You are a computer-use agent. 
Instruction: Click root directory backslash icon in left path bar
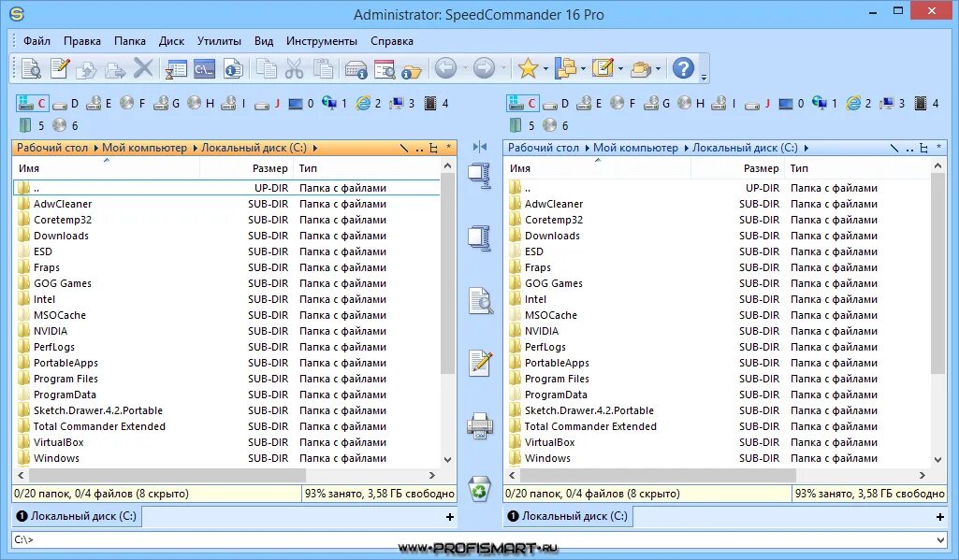pyautogui.click(x=404, y=148)
